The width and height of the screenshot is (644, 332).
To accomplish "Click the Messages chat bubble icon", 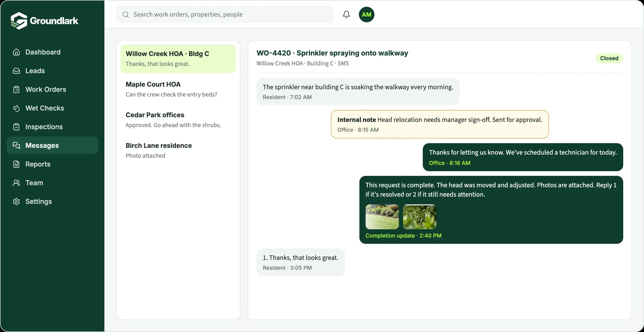I will 16,146.
